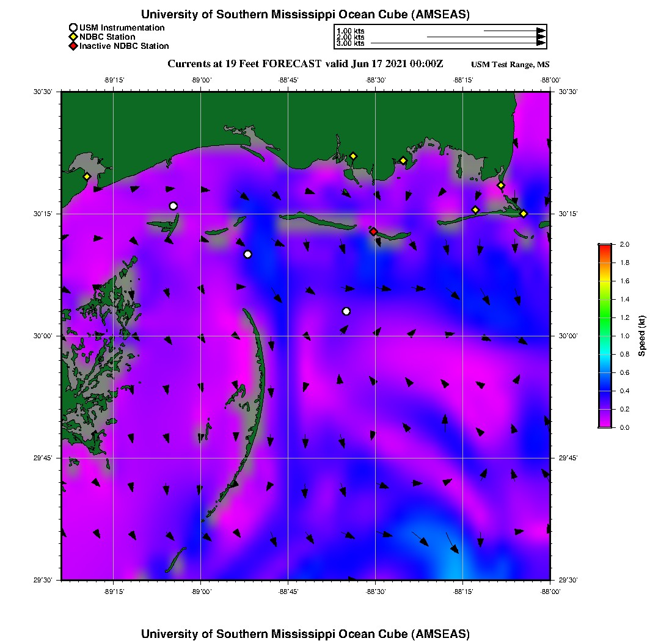Click white circle icon in USM Instrumentation legend
This screenshot has width=672, height=641.
pyautogui.click(x=73, y=27)
